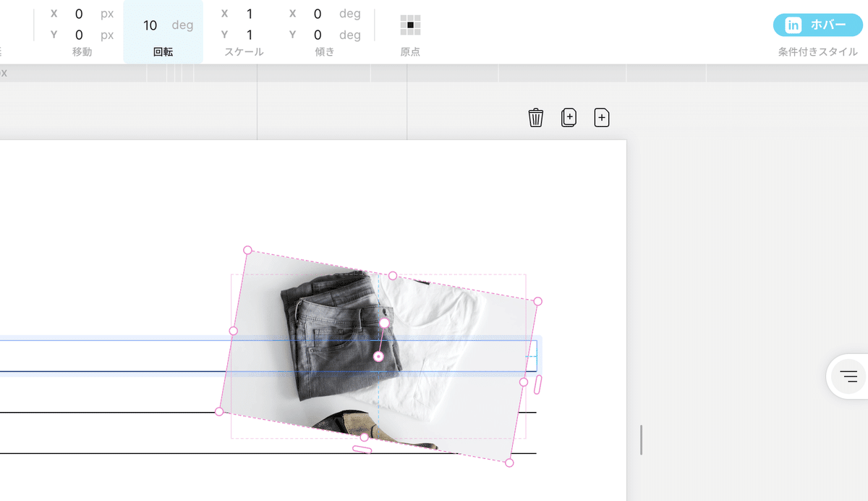Click the scale Y value field
This screenshot has width=868, height=501.
(250, 35)
